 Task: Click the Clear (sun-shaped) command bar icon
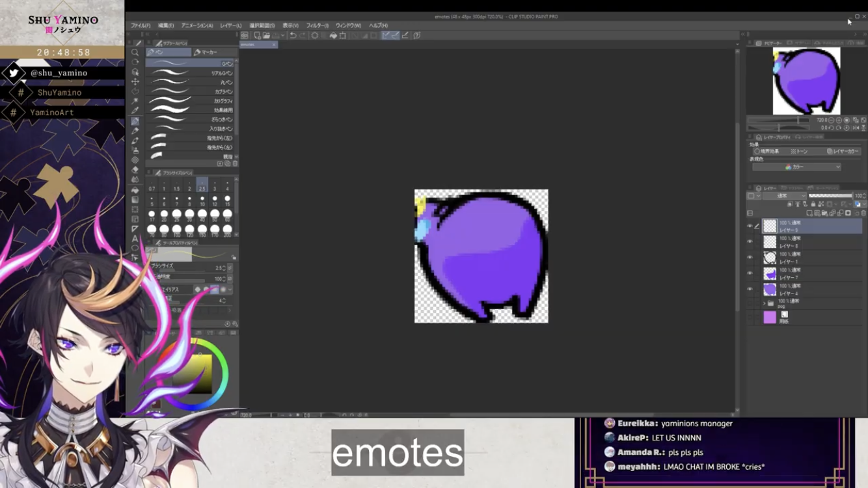click(315, 35)
